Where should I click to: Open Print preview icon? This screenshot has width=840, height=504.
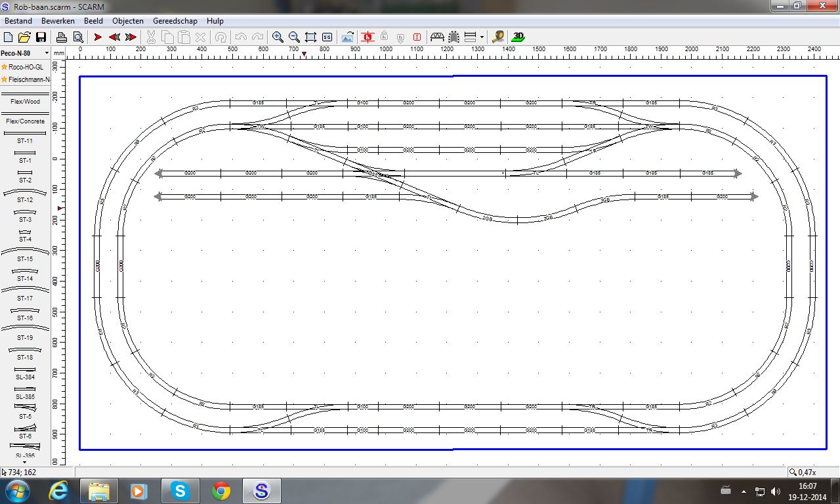point(78,37)
